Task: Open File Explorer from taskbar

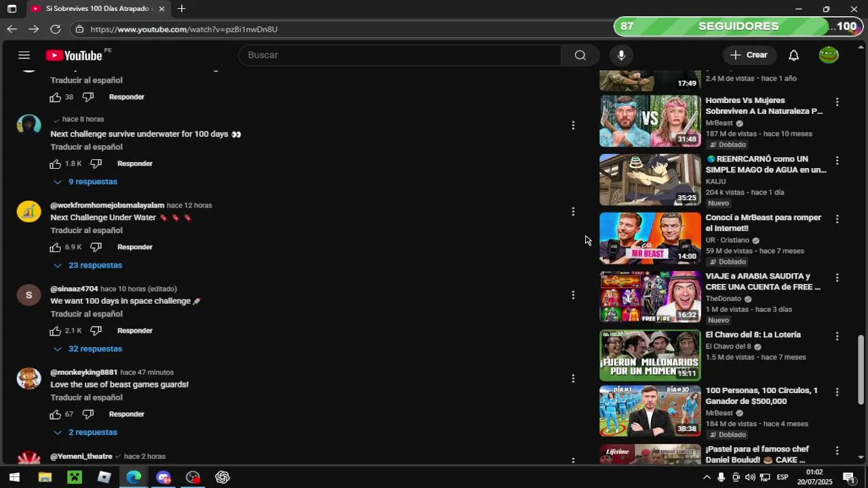Action: pos(45,477)
